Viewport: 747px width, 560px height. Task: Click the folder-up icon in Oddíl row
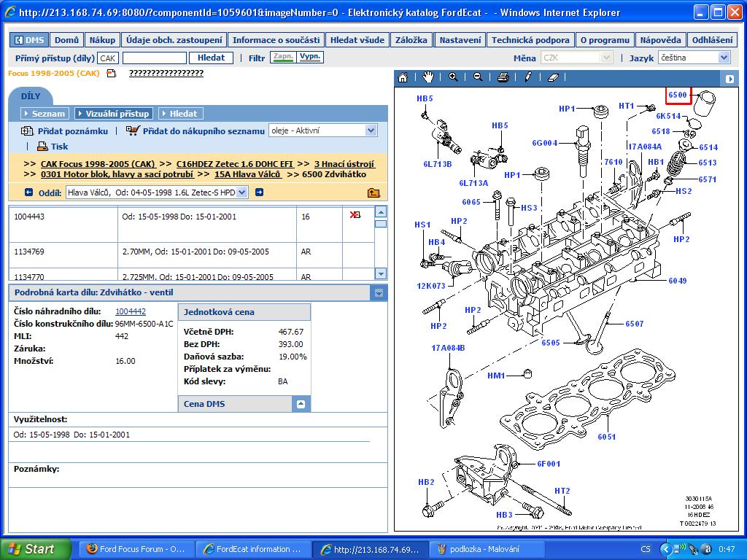coord(373,192)
